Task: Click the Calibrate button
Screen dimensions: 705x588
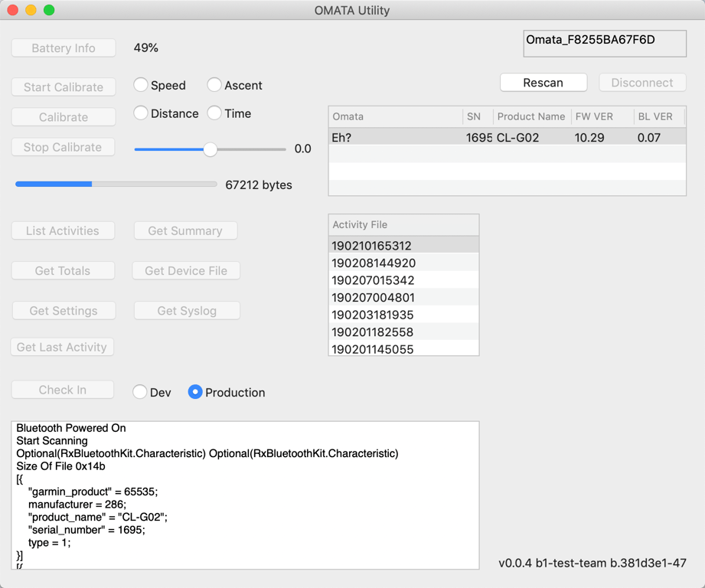Action: coord(64,117)
